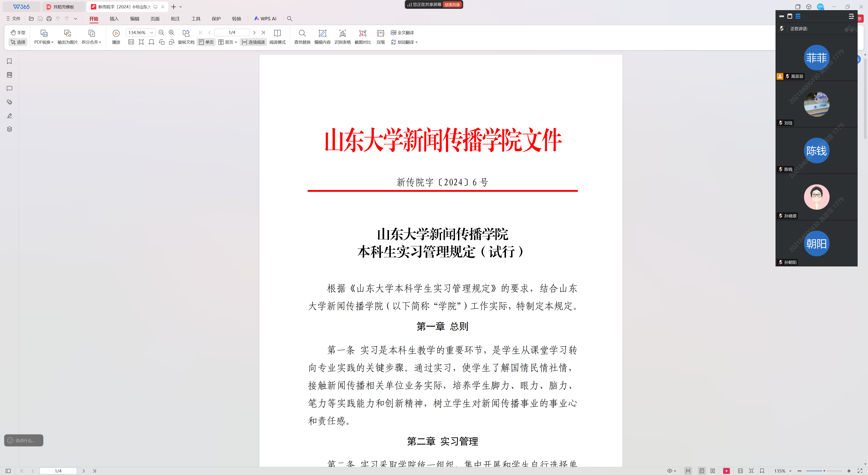Image resolution: width=868 pixels, height=475 pixels.
Task: Click End Sharing (结束共享) button
Action: point(452,5)
